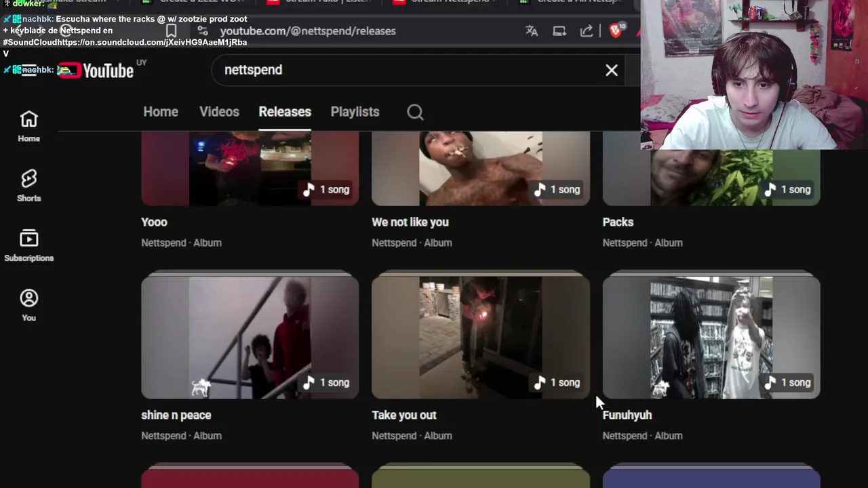Click the 1 song badge on Take you out
Image resolution: width=868 pixels, height=488 pixels.
(x=557, y=383)
